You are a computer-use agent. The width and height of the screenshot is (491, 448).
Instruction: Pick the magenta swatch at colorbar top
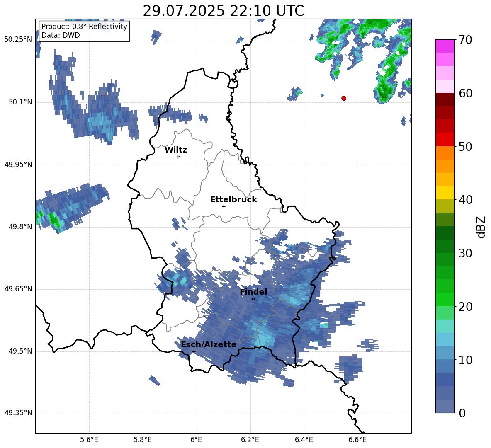coord(445,46)
